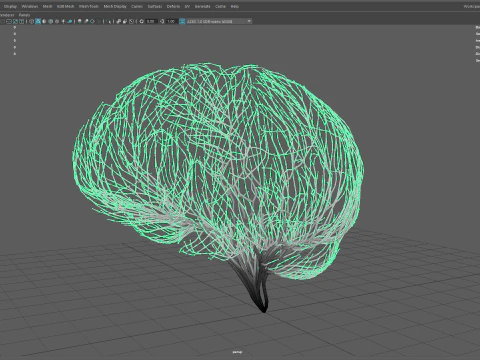Open the UV menu

tap(187, 6)
